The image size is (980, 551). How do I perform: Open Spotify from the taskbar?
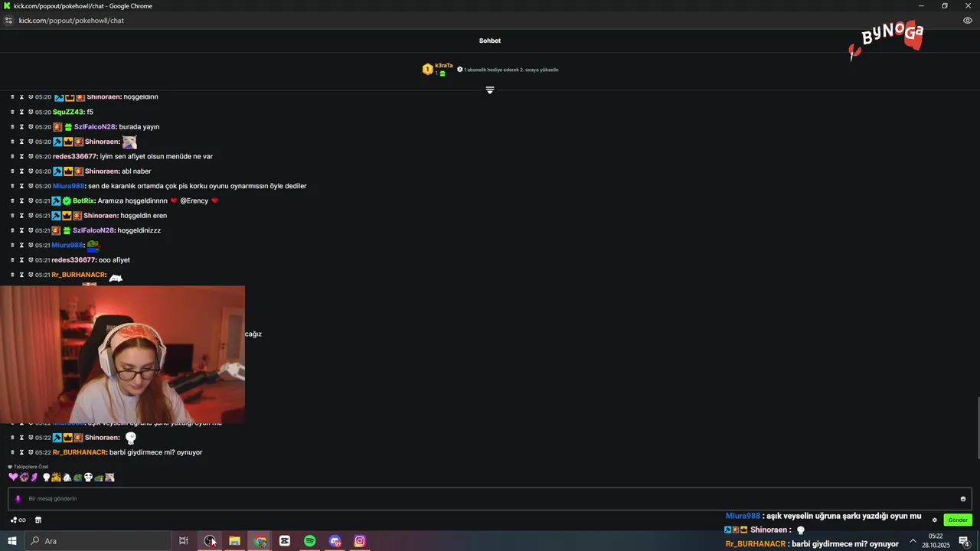click(x=310, y=541)
